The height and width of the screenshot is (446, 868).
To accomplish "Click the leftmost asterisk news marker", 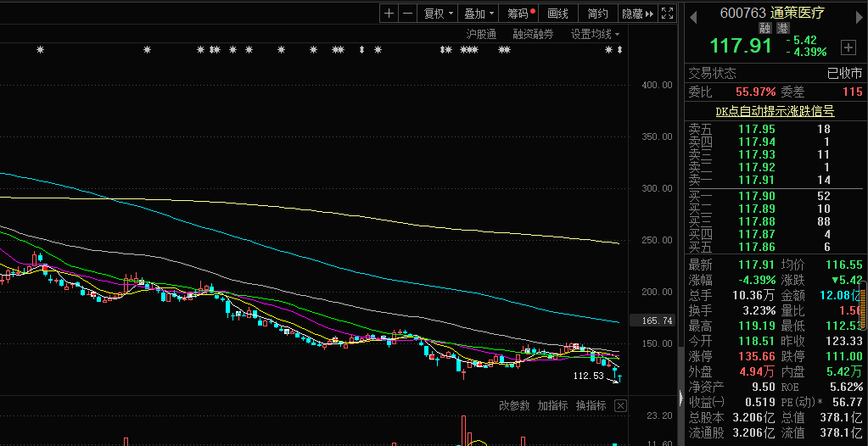I will [40, 50].
